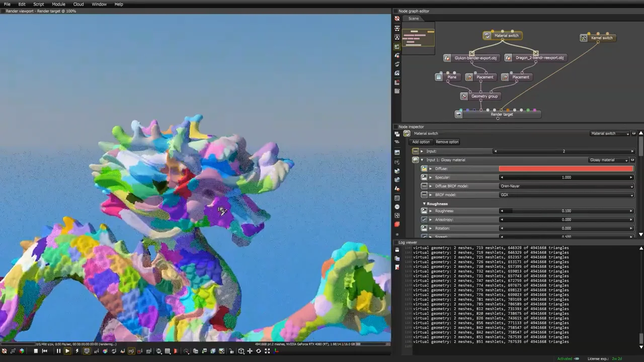Toggle the eye icon beside Material switch dropdown
The height and width of the screenshot is (362, 644).
tap(633, 134)
